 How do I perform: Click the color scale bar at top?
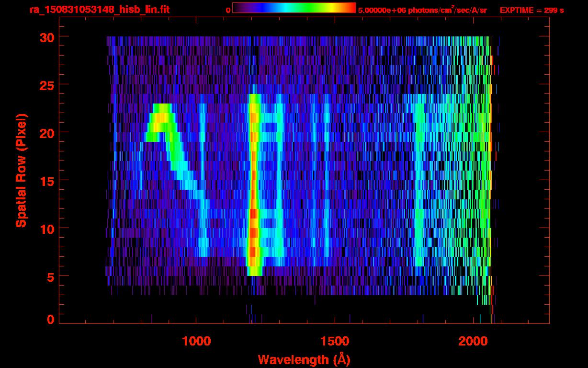294,8
